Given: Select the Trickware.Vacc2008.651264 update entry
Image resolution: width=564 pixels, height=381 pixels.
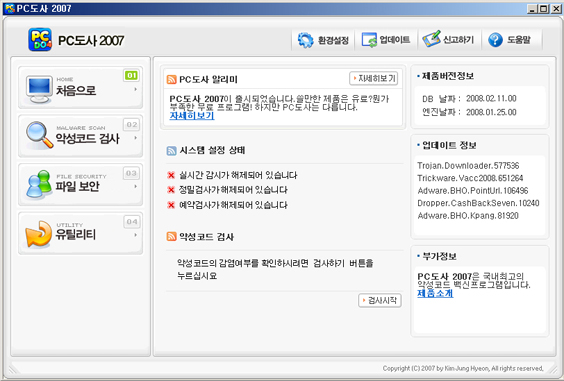Looking at the screenshot, I should 470,178.
